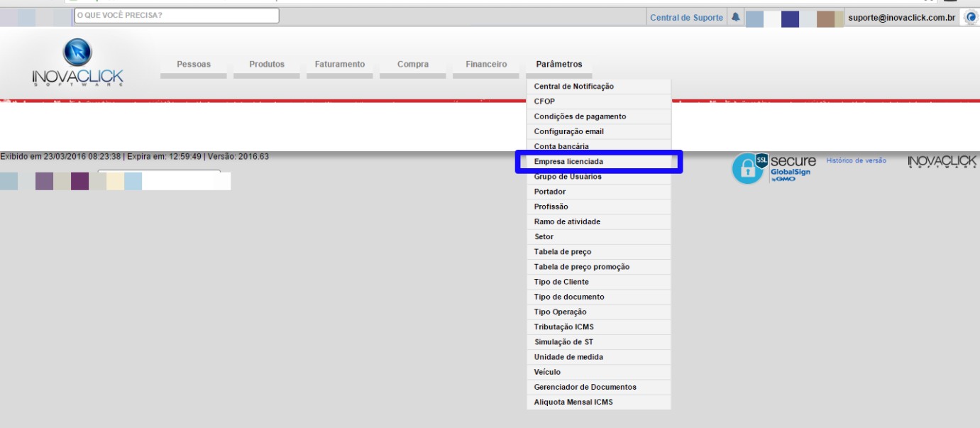Expand the Produtos menu
The width and height of the screenshot is (980, 428).
tap(267, 65)
